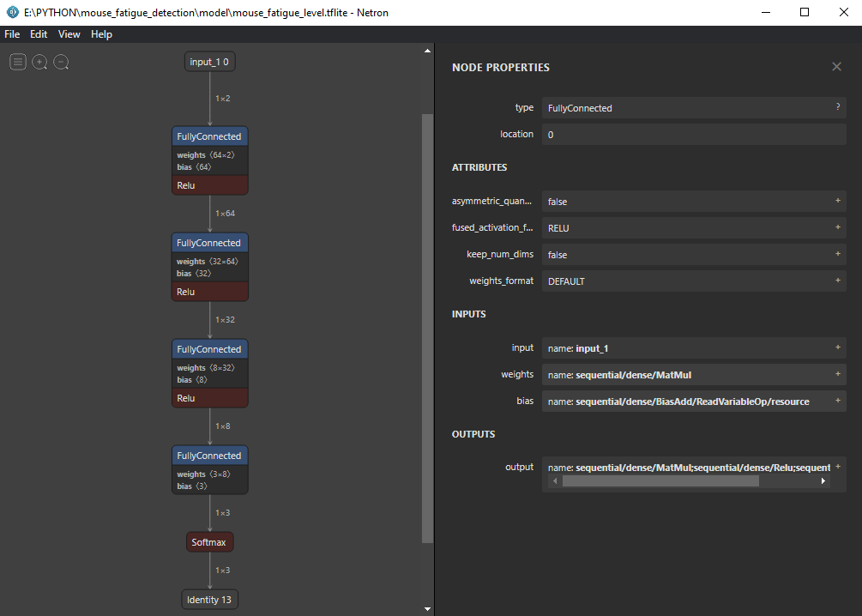Viewport: 862px width, 616px height.
Task: Open the Help menu
Action: click(x=102, y=34)
